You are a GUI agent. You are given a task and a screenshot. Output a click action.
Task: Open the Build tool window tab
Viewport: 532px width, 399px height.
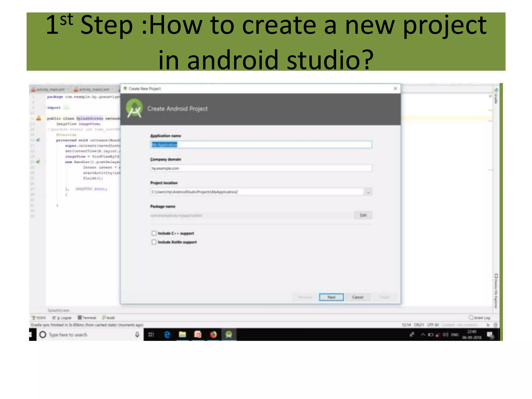(109, 318)
